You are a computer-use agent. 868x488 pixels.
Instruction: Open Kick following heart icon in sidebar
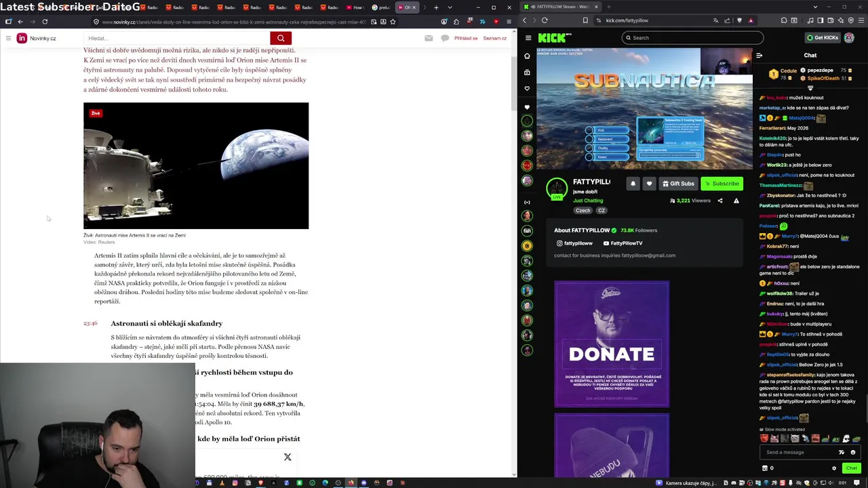tap(527, 89)
